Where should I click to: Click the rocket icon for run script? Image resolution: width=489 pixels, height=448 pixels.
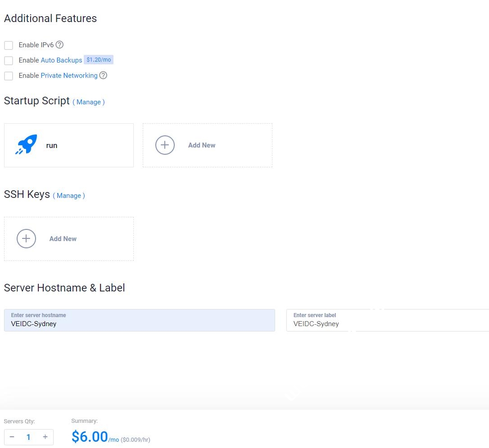tap(27, 145)
